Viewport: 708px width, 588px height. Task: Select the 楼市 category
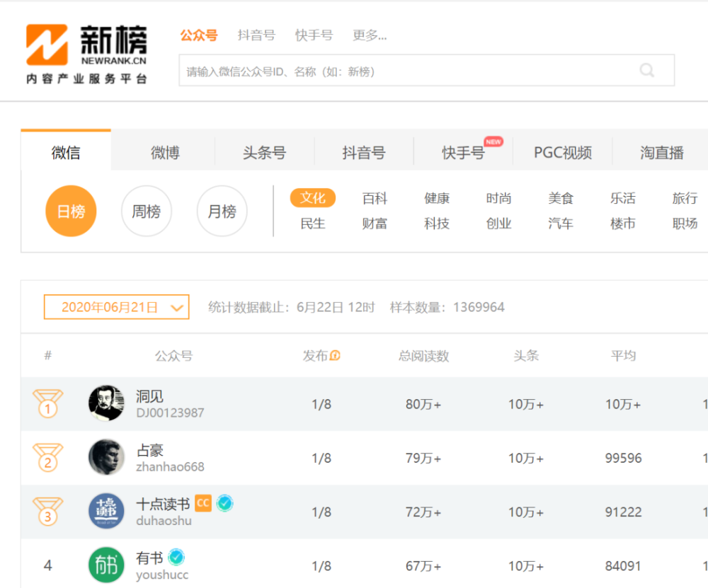(622, 224)
